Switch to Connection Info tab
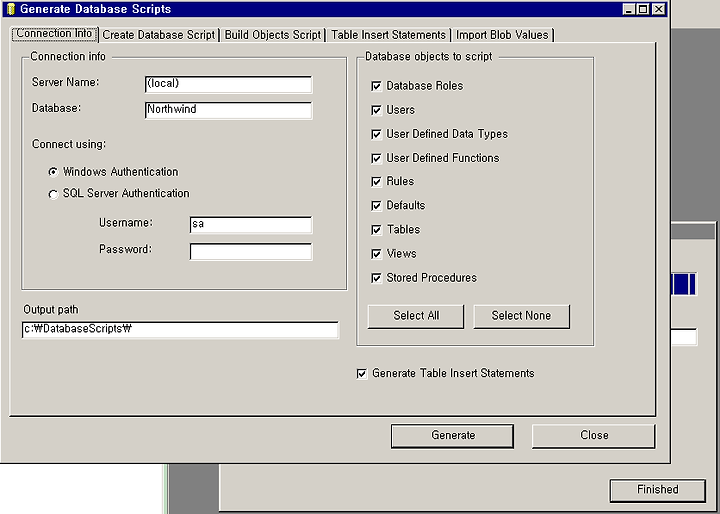The height and width of the screenshot is (514, 720). pos(54,34)
